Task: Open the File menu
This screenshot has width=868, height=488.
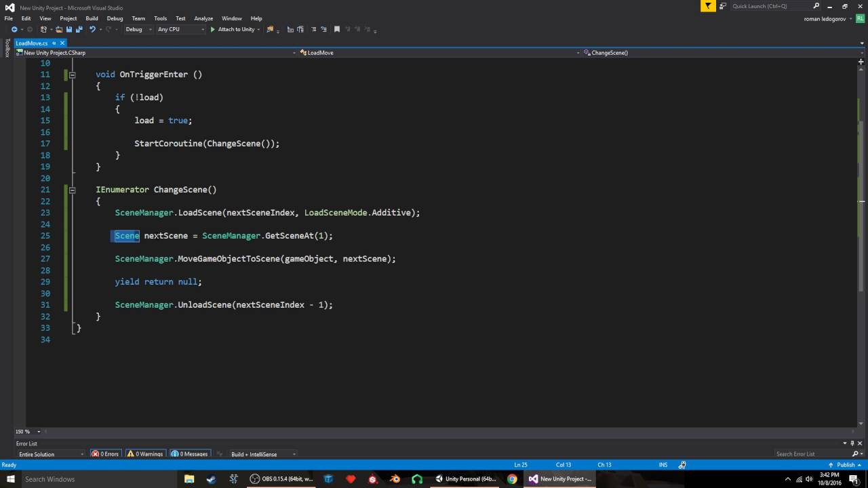Action: (x=8, y=18)
